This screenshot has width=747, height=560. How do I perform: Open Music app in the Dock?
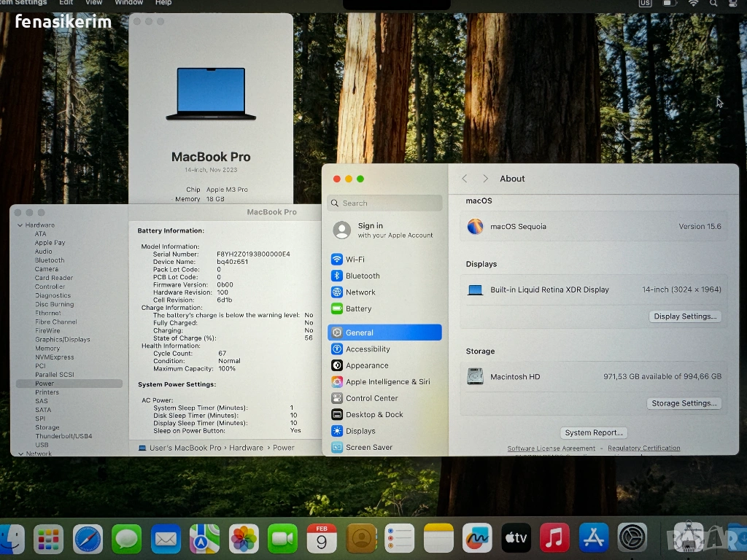(x=554, y=539)
